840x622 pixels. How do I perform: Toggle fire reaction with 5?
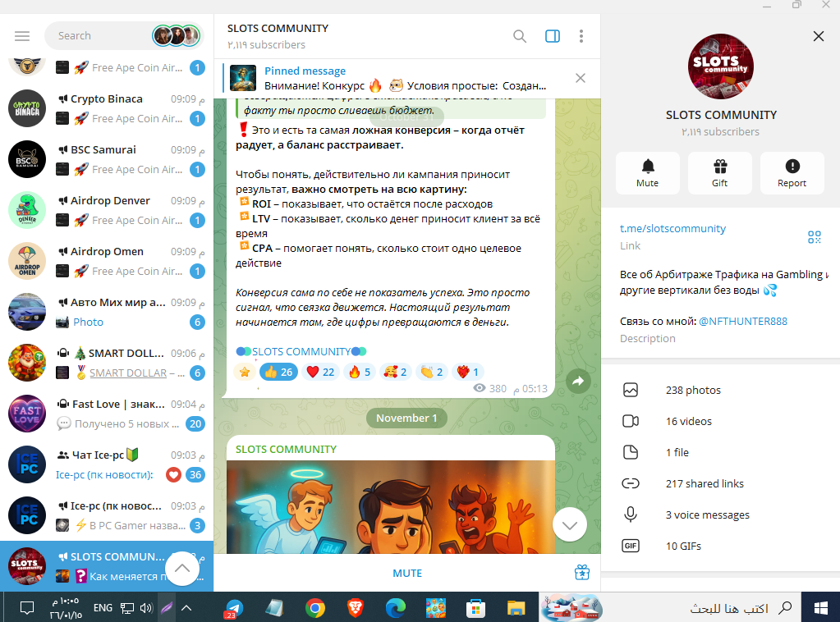coord(360,372)
